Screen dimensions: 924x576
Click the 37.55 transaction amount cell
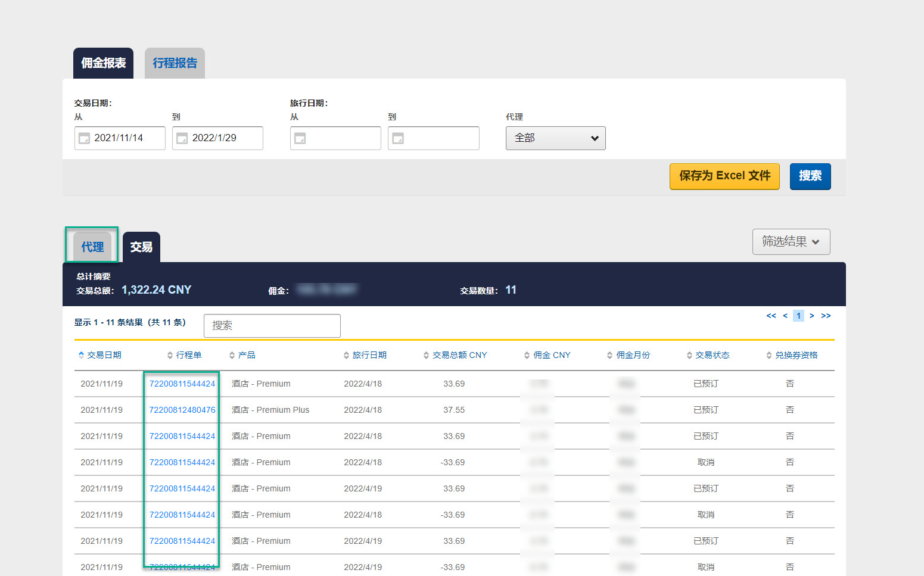pos(454,410)
